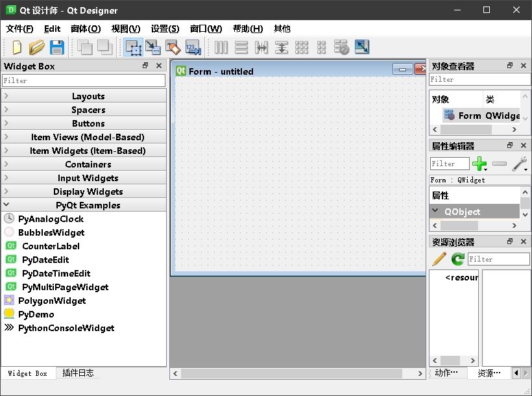Apply horizontal layout from toolbar
The width and height of the screenshot is (532, 396).
pos(221,47)
